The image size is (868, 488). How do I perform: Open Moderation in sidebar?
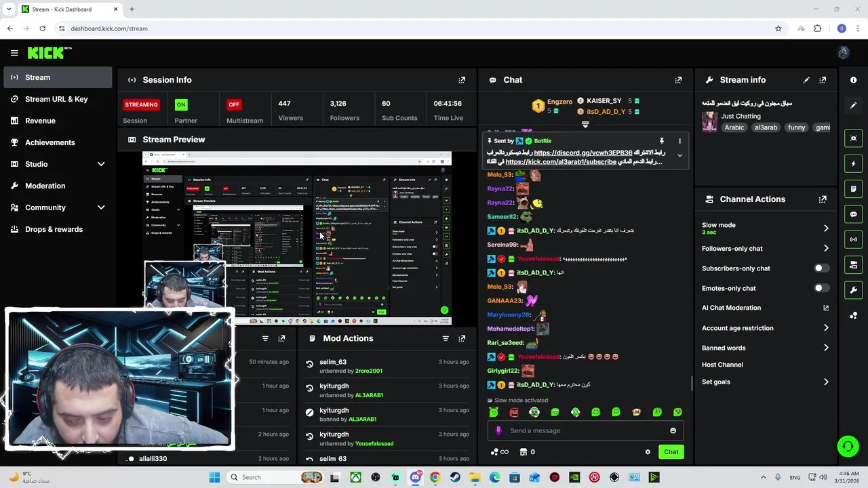[58, 186]
